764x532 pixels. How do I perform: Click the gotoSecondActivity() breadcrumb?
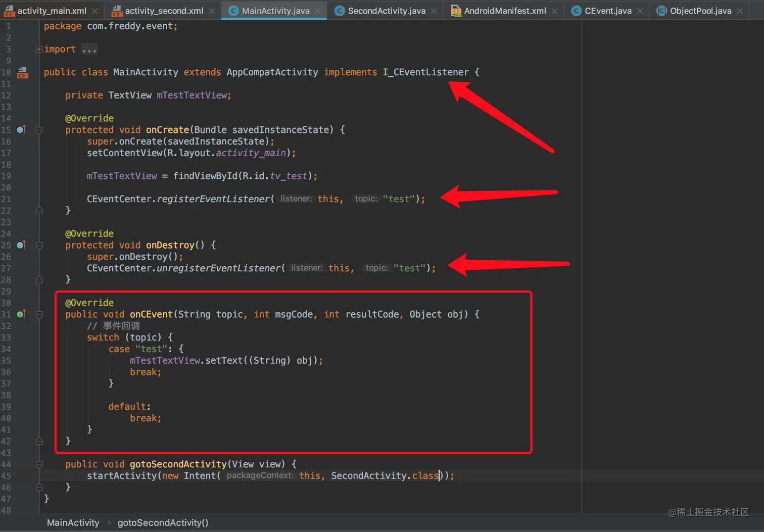tap(163, 523)
